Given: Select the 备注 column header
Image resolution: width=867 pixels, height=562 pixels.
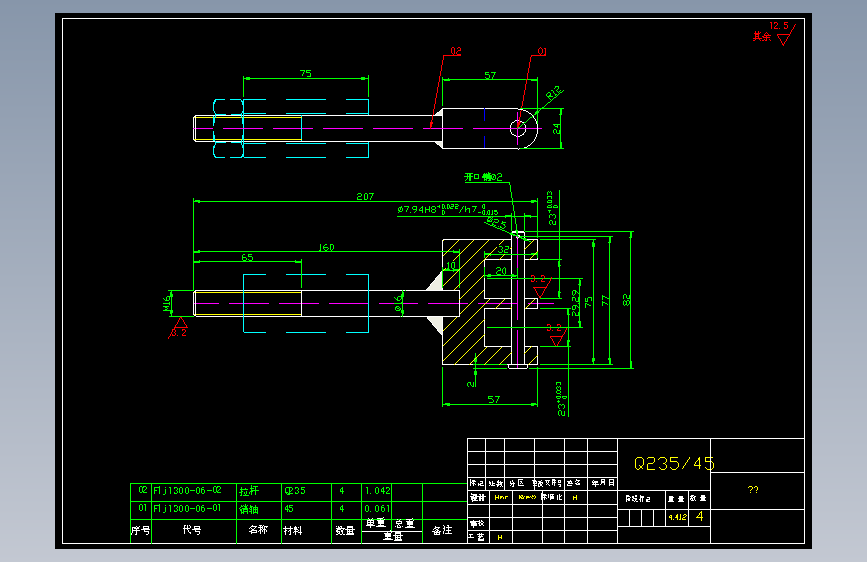Looking at the screenshot, I should pos(442,530).
